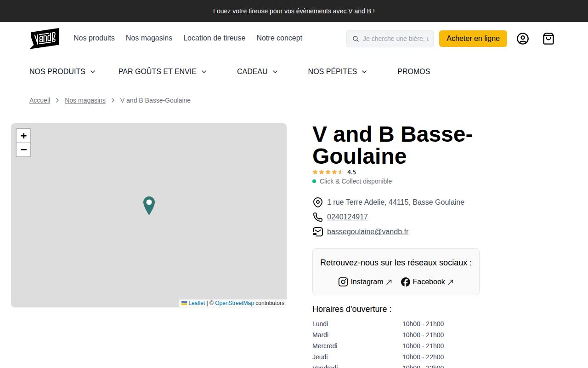Click bassegoulaine@vandb.fr email link
Image resolution: width=588 pixels, height=368 pixels.
click(x=367, y=231)
